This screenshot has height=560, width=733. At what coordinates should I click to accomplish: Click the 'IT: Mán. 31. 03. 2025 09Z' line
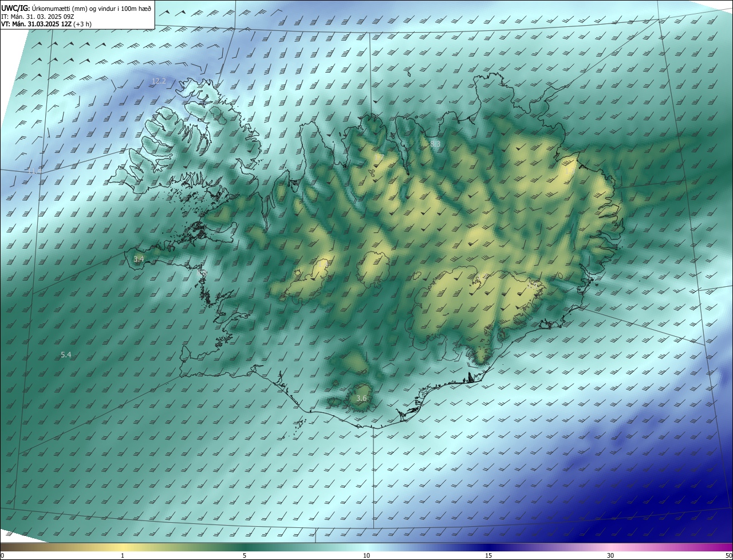point(38,16)
